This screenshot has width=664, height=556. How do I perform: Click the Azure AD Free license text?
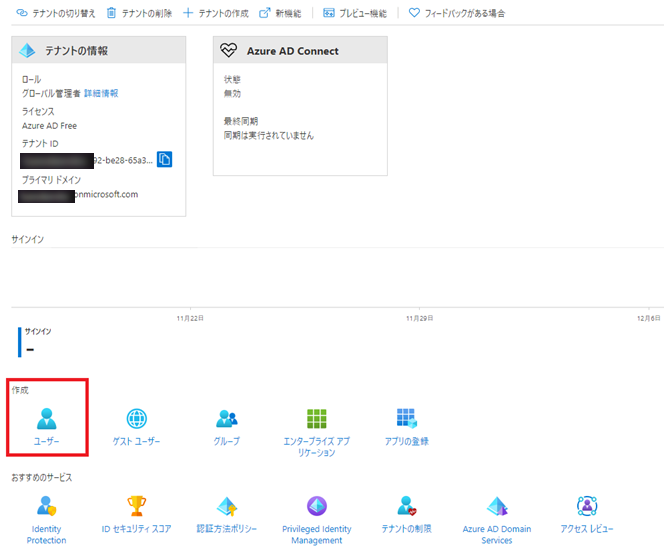pos(50,126)
